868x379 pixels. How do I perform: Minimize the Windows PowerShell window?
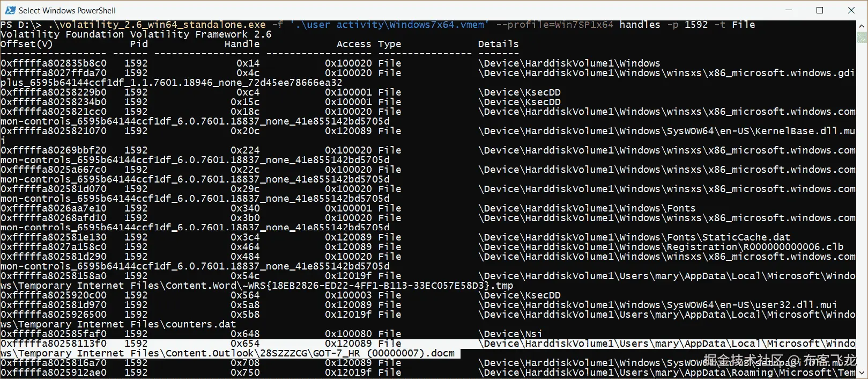point(788,10)
